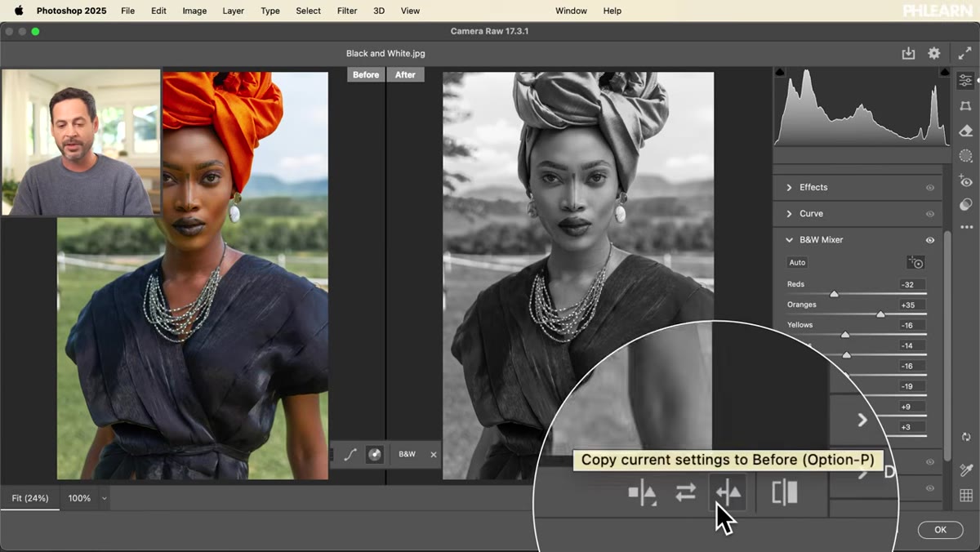Click the Yellows slider handle
Viewport: 980px width, 552px height.
pos(845,335)
